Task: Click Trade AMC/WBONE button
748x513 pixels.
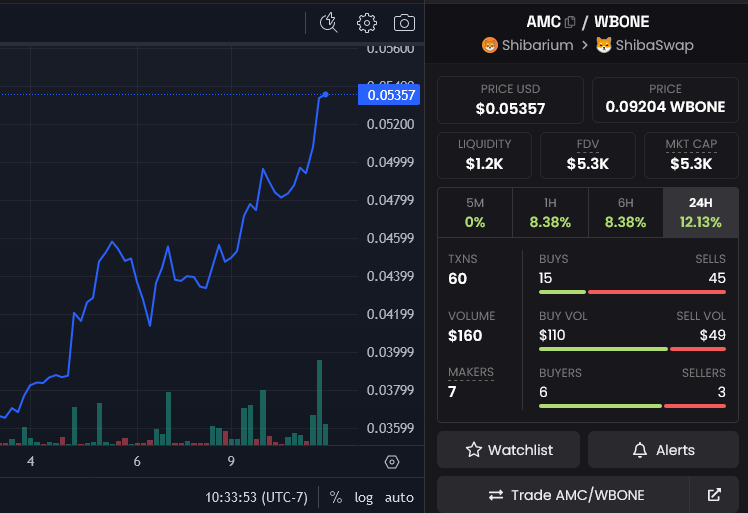Action: pos(563,495)
